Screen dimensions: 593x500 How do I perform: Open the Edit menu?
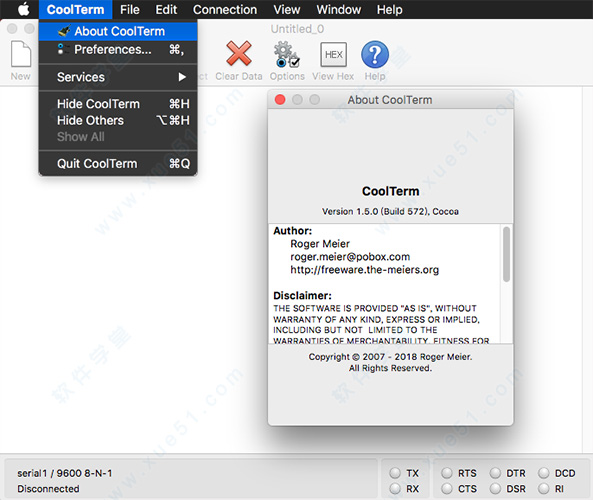tap(166, 9)
